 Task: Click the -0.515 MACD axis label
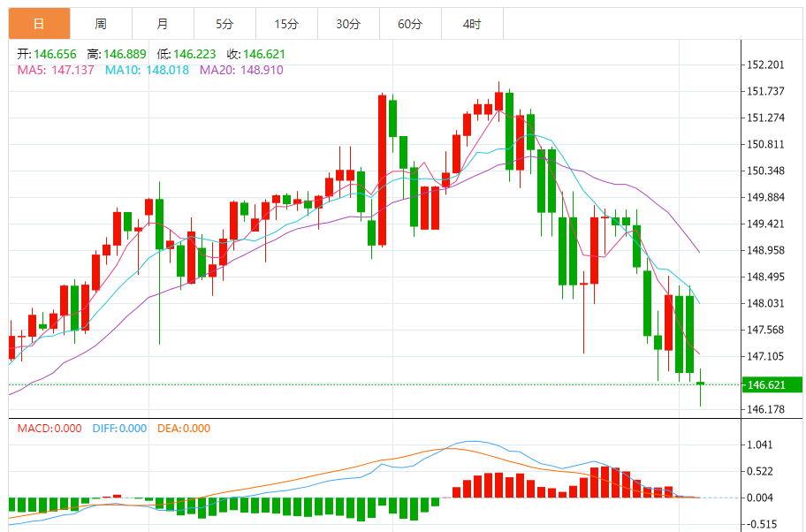click(x=762, y=525)
